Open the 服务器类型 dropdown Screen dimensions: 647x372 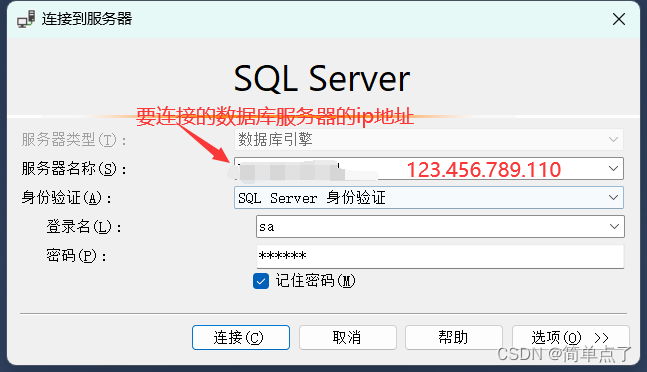click(429, 139)
